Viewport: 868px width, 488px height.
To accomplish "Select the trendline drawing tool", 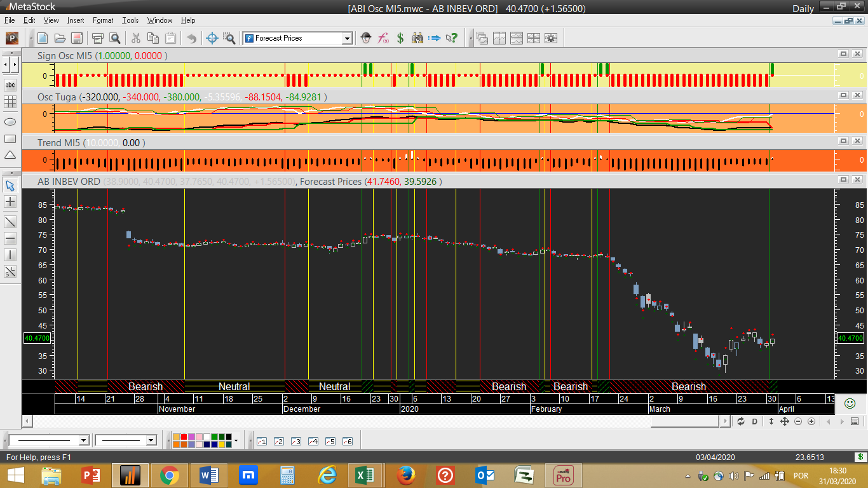I will pyautogui.click(x=10, y=222).
